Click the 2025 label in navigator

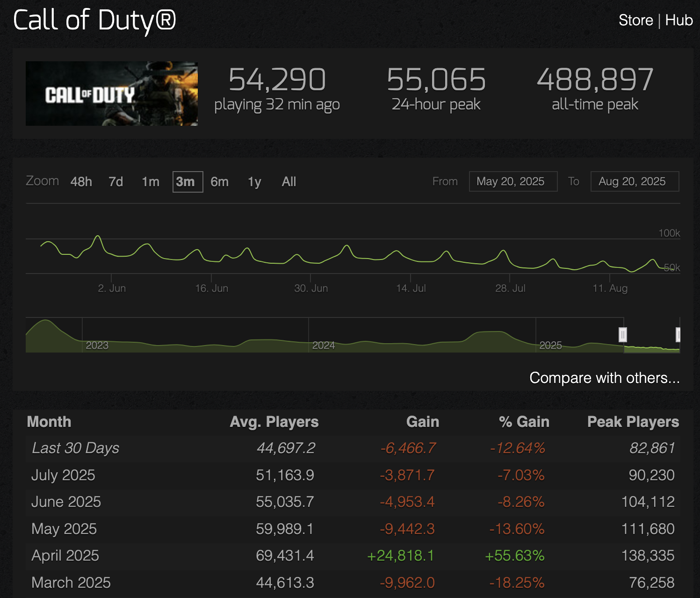pos(551,345)
